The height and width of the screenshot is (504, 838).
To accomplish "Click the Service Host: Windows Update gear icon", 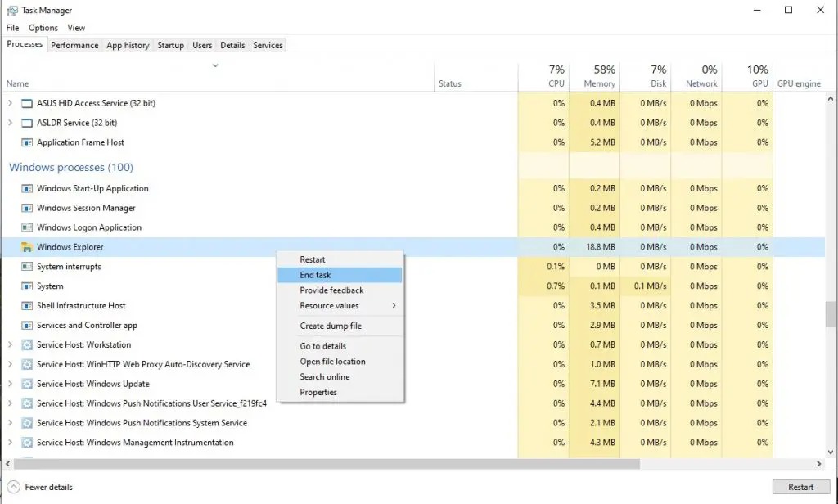I will pyautogui.click(x=27, y=384).
